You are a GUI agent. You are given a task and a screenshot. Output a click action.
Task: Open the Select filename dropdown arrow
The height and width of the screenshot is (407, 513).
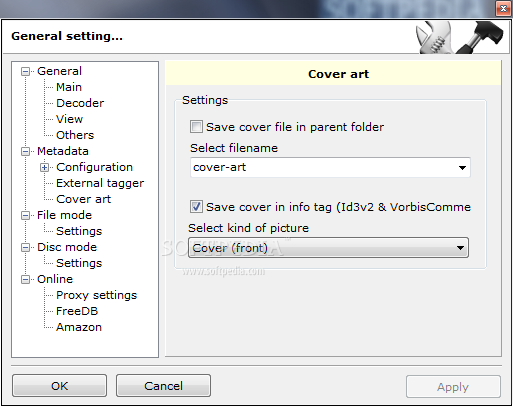tap(462, 168)
